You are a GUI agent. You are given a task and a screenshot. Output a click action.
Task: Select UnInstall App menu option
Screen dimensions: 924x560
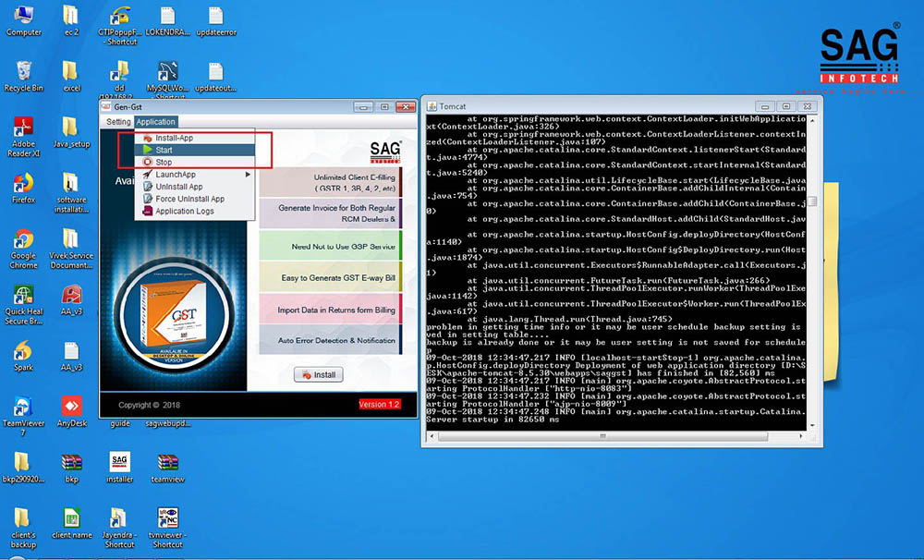pos(178,187)
